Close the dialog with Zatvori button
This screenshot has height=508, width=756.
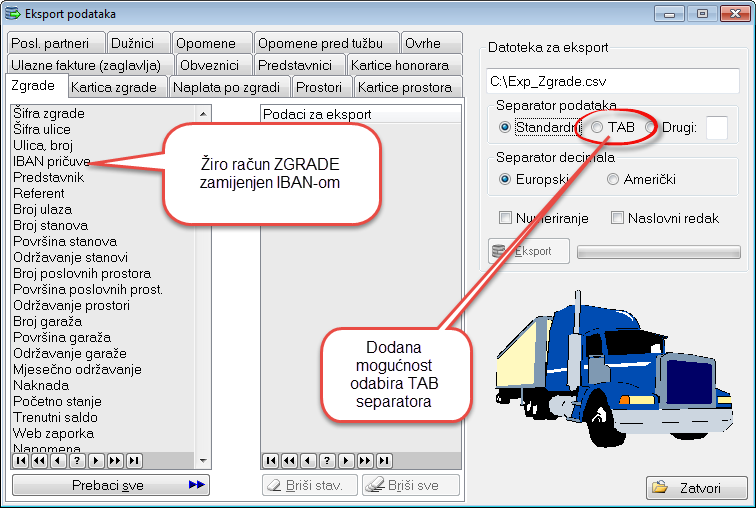point(697,488)
